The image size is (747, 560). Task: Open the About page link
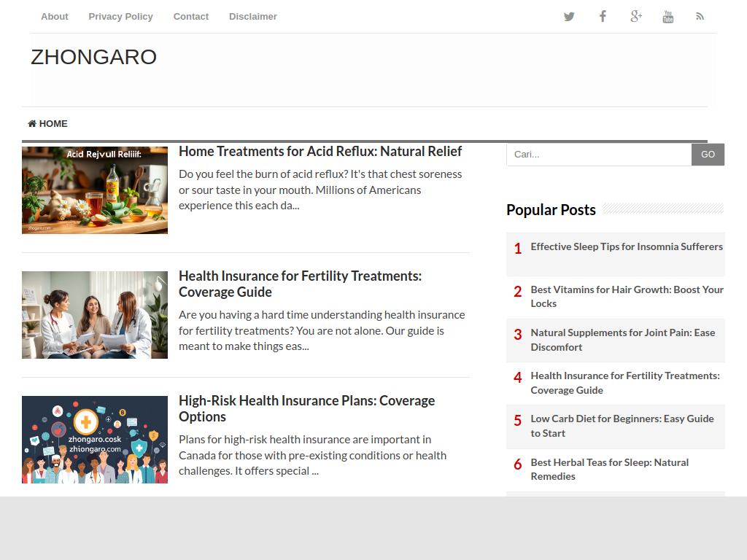point(55,17)
